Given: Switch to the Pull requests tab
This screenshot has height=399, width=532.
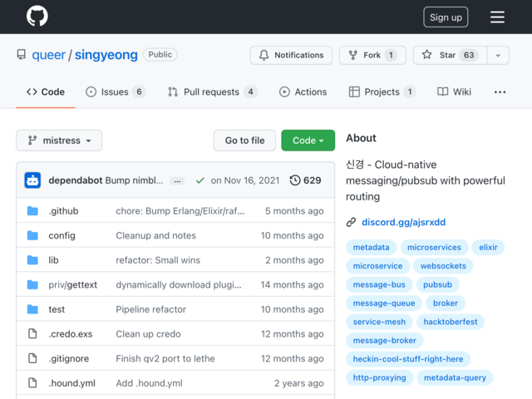Looking at the screenshot, I should tap(213, 92).
